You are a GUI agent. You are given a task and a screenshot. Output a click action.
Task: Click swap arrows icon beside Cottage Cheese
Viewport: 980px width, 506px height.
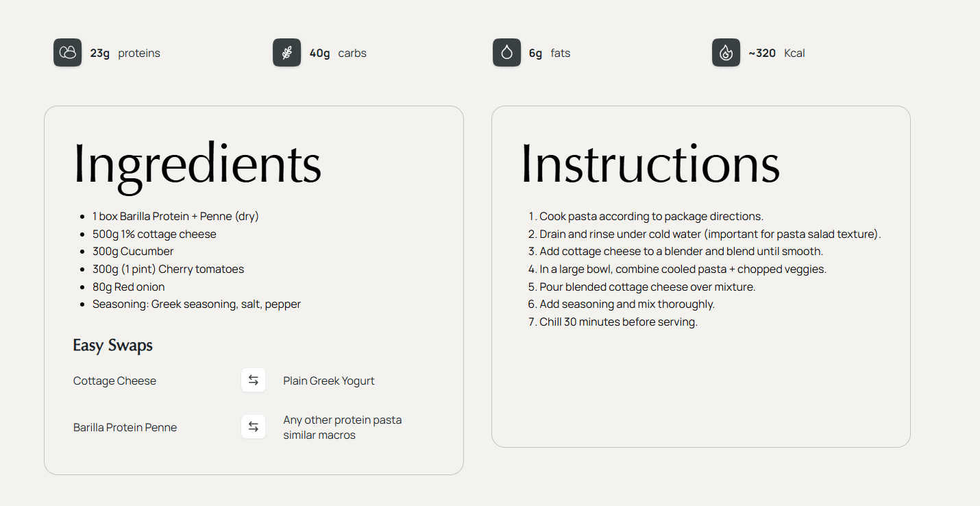coord(254,381)
